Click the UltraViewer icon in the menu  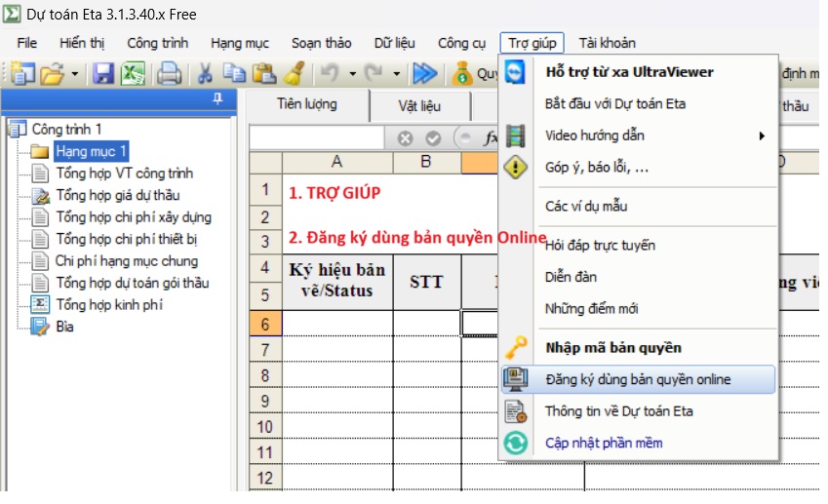pos(515,72)
